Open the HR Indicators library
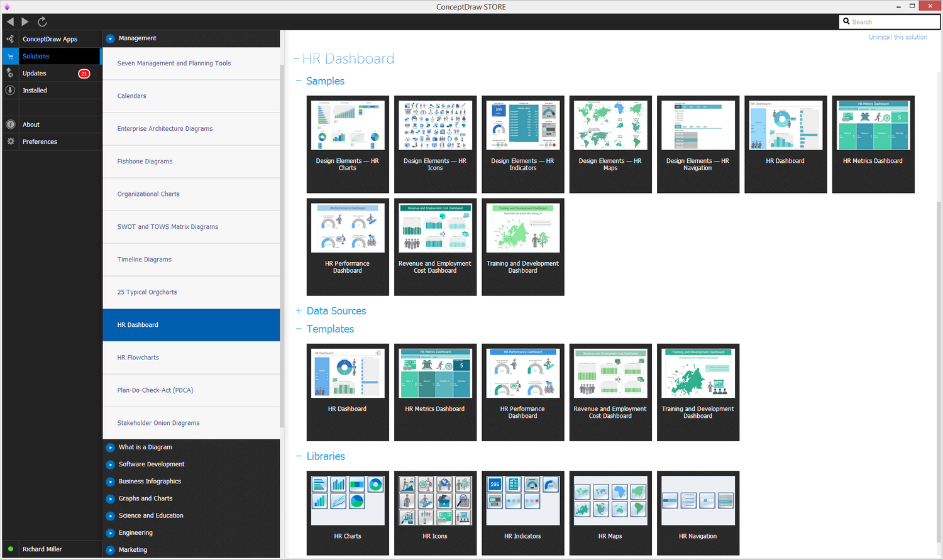 click(x=523, y=513)
